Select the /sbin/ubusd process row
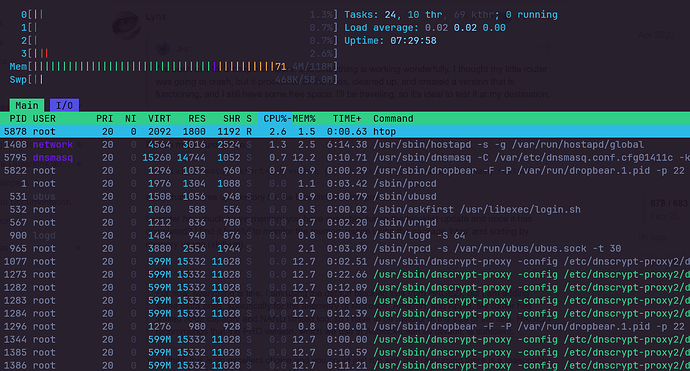 pos(345,197)
